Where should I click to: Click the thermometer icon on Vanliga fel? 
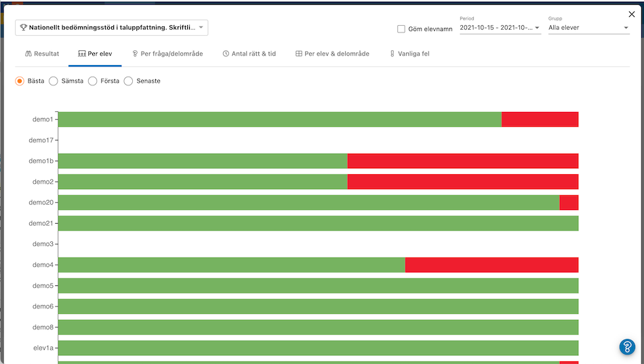click(393, 54)
